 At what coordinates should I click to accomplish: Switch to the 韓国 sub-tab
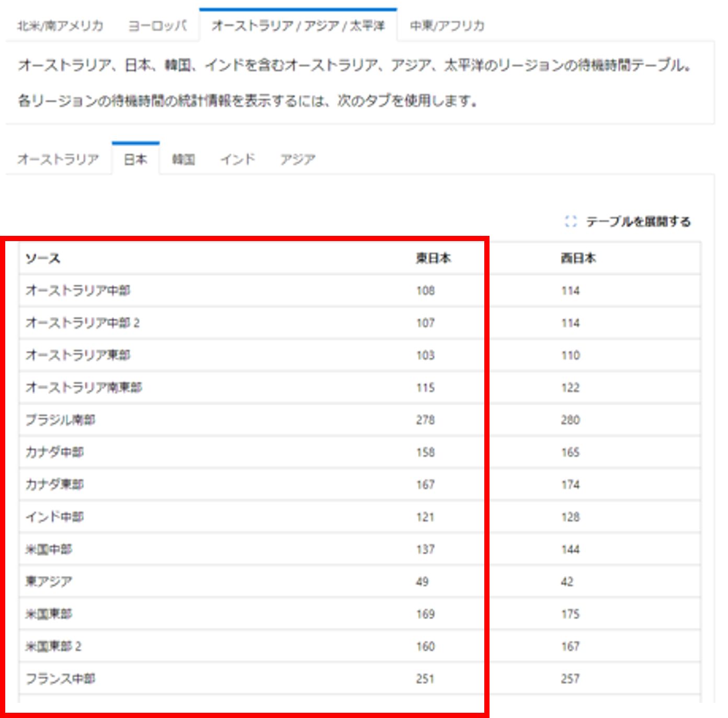184,159
